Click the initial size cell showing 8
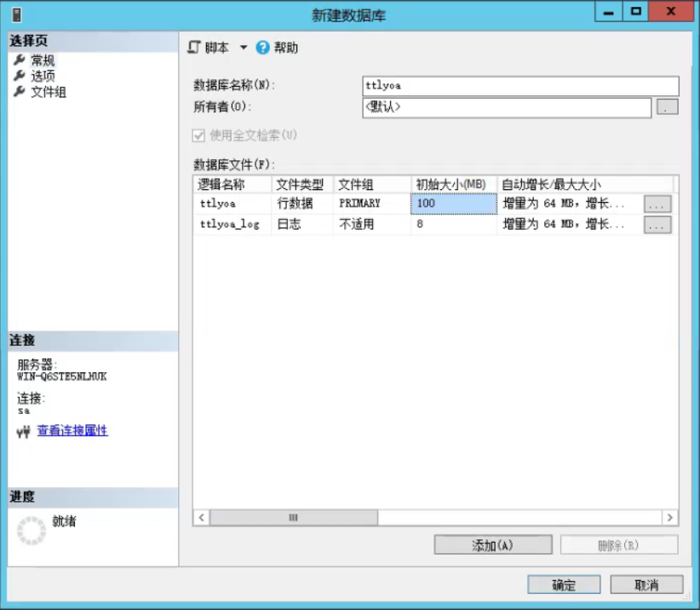Image resolution: width=700 pixels, height=610 pixels. (x=454, y=224)
